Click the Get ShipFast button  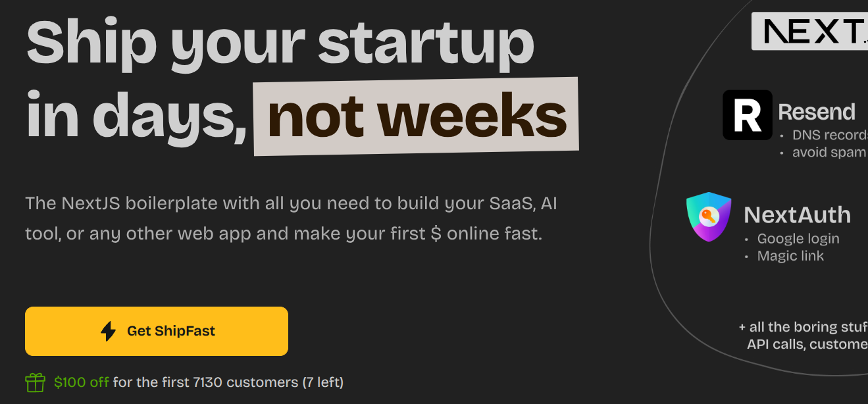157,331
